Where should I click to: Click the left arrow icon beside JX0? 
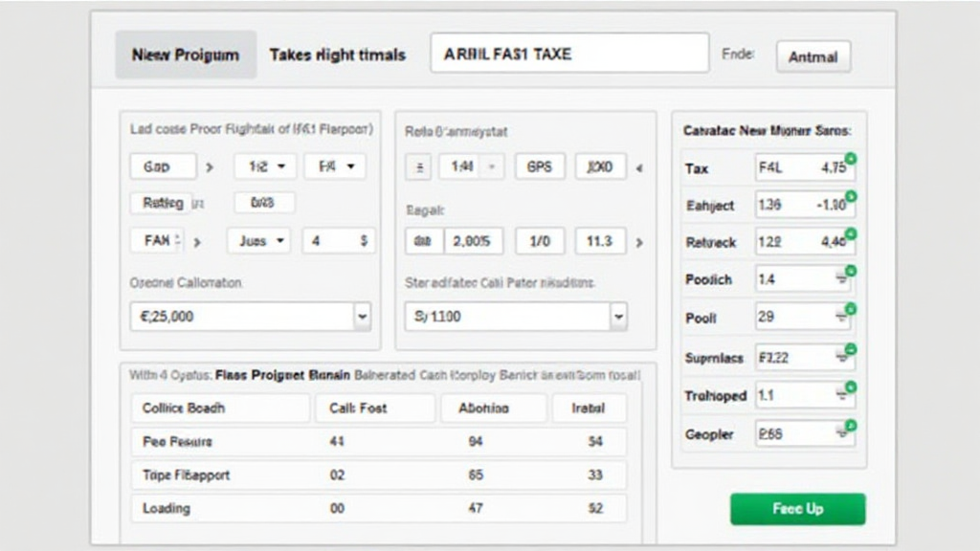(639, 165)
